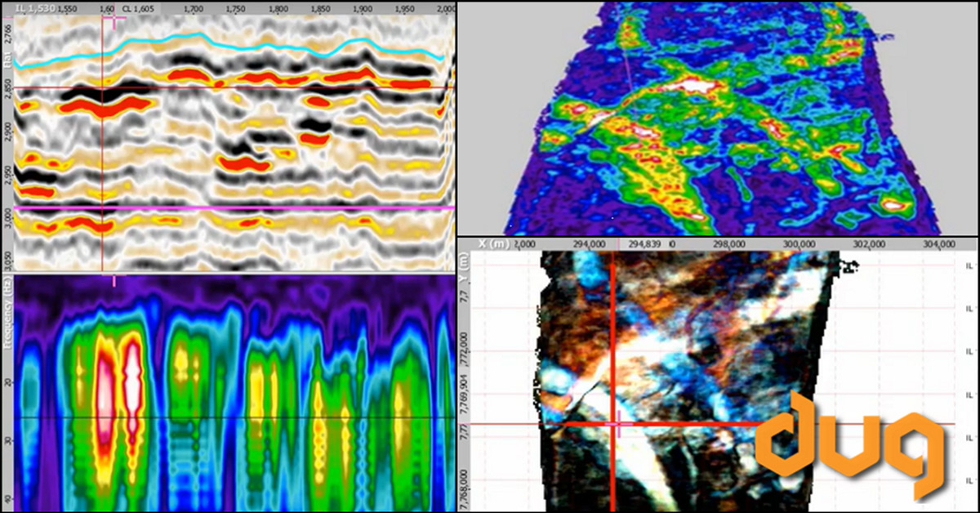Click the magenta crosshair marker on the map
The width and height of the screenshot is (980, 513).
pyautogui.click(x=617, y=424)
